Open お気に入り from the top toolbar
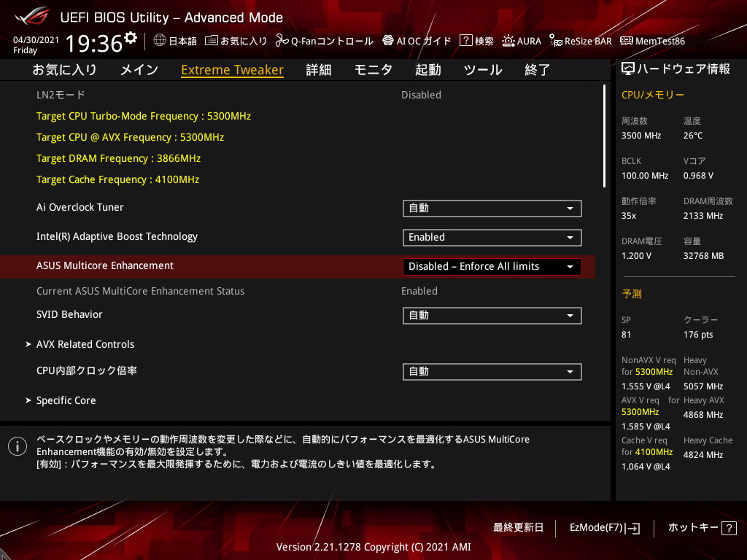747x560 pixels. pos(236,41)
